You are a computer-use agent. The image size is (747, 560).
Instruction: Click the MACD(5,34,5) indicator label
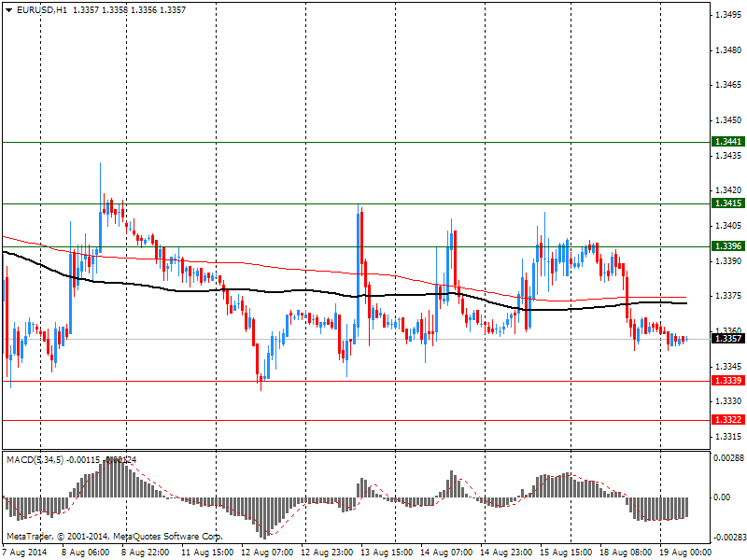(35, 460)
